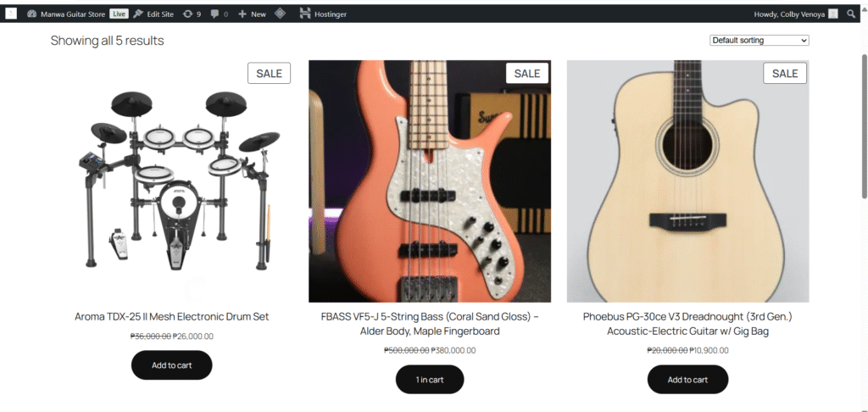868x412 pixels.
Task: Click the 1 in cart button
Action: 430,379
